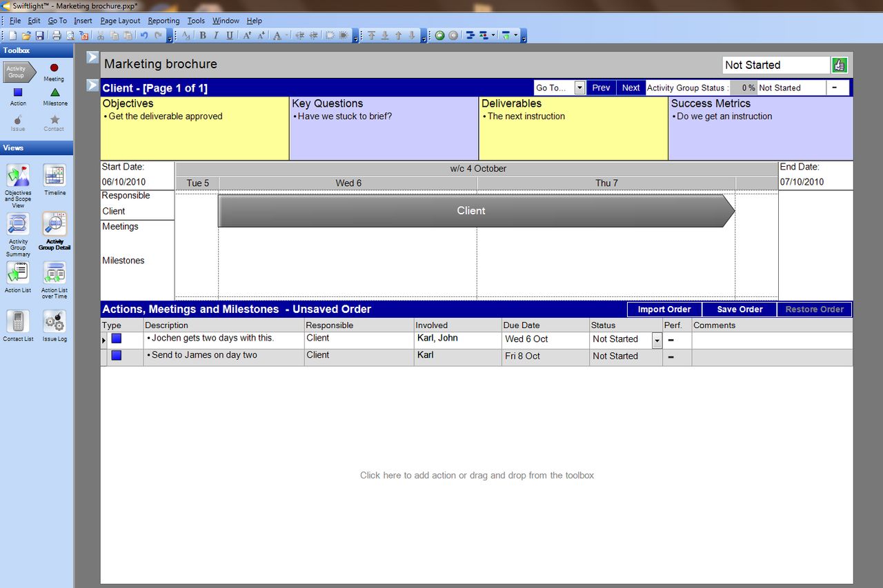Viewport: 883px width, 588px height.
Task: Open the Reporting menu
Action: [x=163, y=21]
